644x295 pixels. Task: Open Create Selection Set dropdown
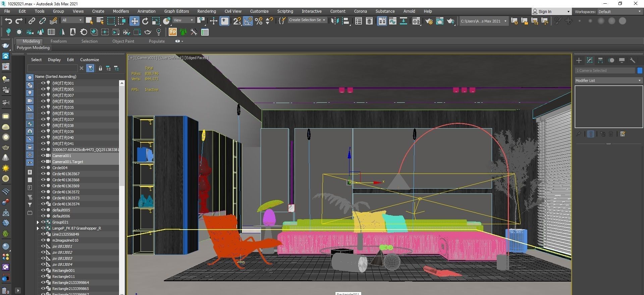[x=307, y=20]
